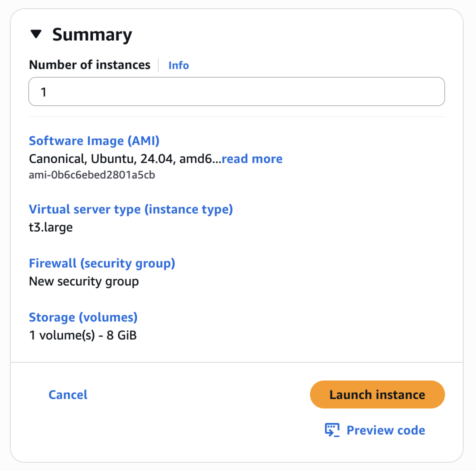Click the New security group text
The image size is (476, 471).
point(83,281)
